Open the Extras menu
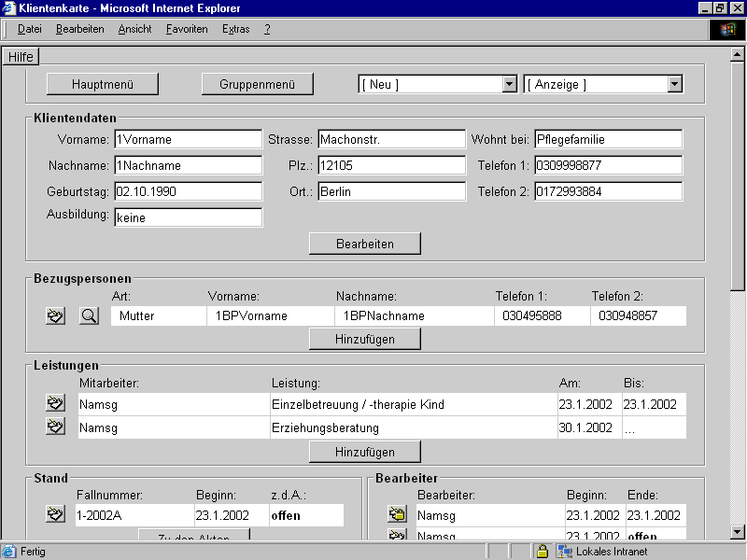747x560 pixels. 235,29
